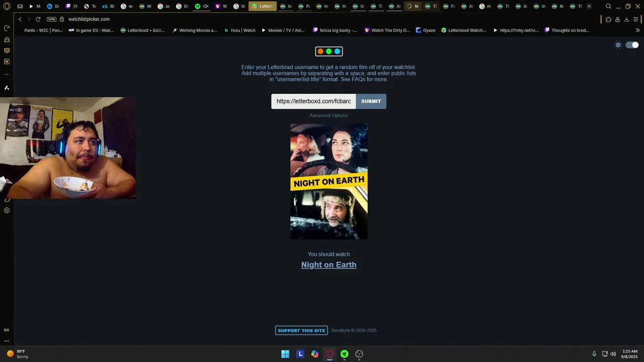Click the microphone tray icon
This screenshot has width=644, height=362.
594,354
